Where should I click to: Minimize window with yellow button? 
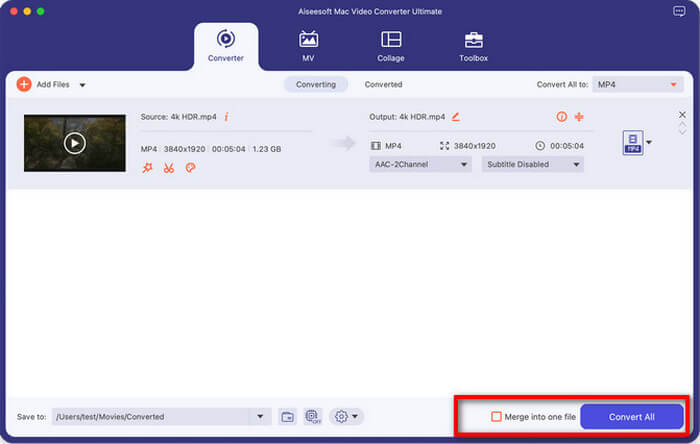pyautogui.click(x=27, y=11)
